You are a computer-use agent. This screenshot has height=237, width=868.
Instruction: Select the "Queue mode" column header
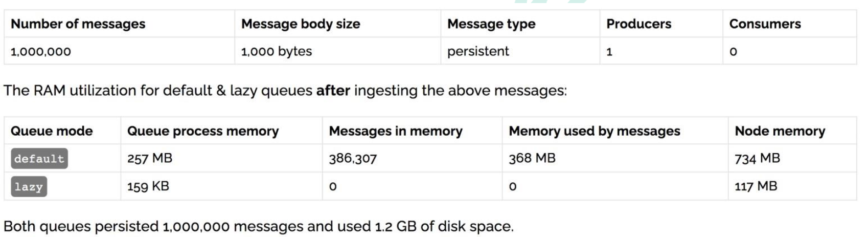pyautogui.click(x=52, y=131)
